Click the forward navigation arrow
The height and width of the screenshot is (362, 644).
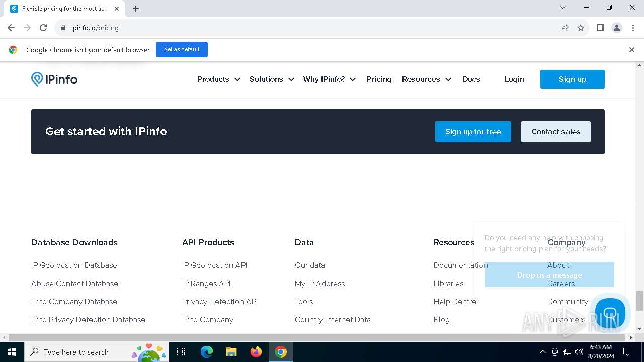27,28
